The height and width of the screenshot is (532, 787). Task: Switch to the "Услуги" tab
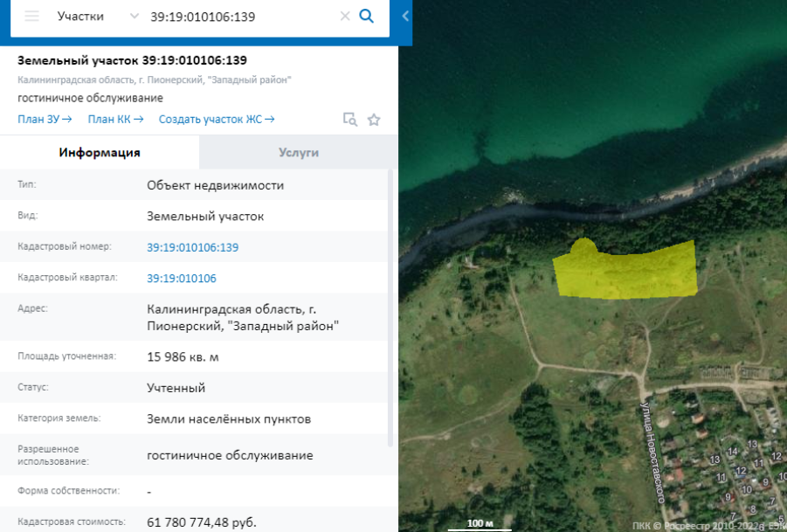click(x=298, y=153)
